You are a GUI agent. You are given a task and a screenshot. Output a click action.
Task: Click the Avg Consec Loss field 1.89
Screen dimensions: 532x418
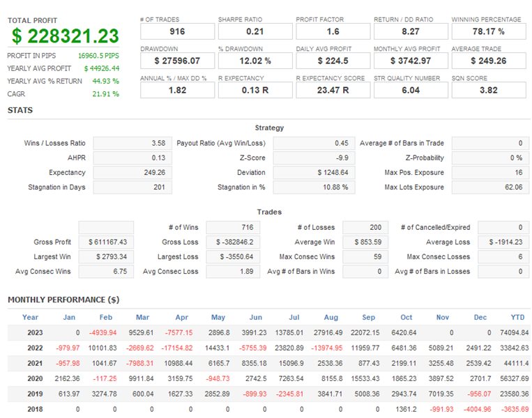point(233,271)
